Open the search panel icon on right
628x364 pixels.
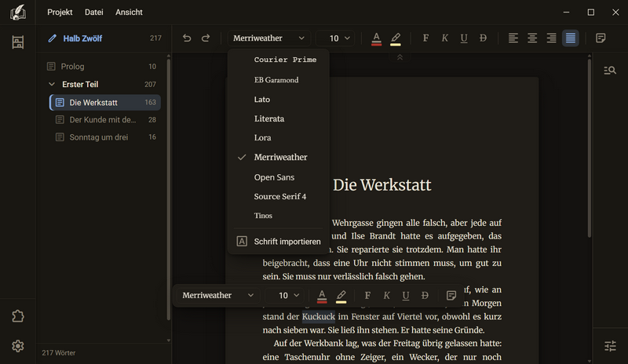pyautogui.click(x=610, y=71)
